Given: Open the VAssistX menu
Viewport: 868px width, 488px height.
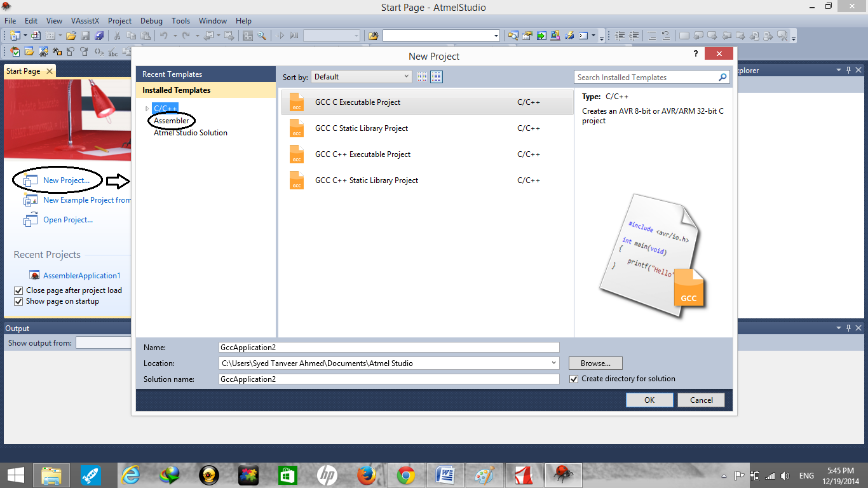Looking at the screenshot, I should [85, 21].
